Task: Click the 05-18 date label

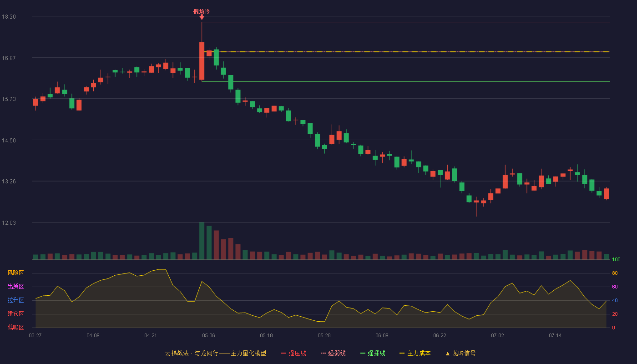Action: click(x=266, y=335)
